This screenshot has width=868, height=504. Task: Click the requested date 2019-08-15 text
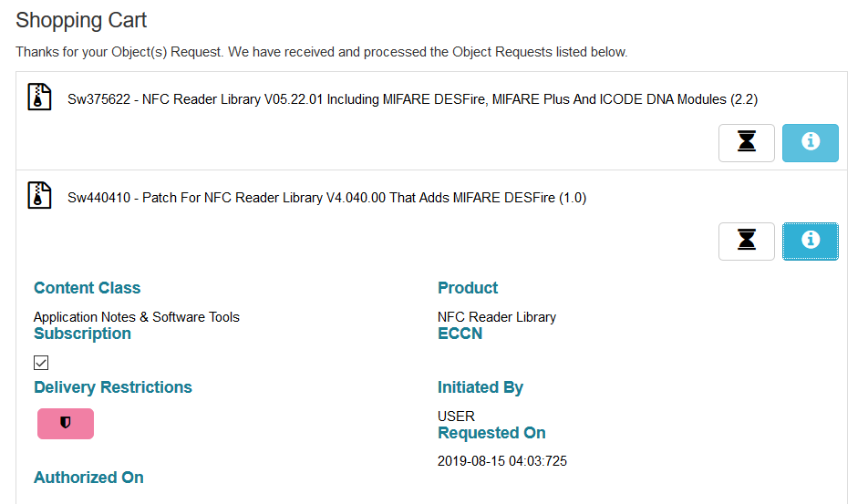pyautogui.click(x=502, y=461)
